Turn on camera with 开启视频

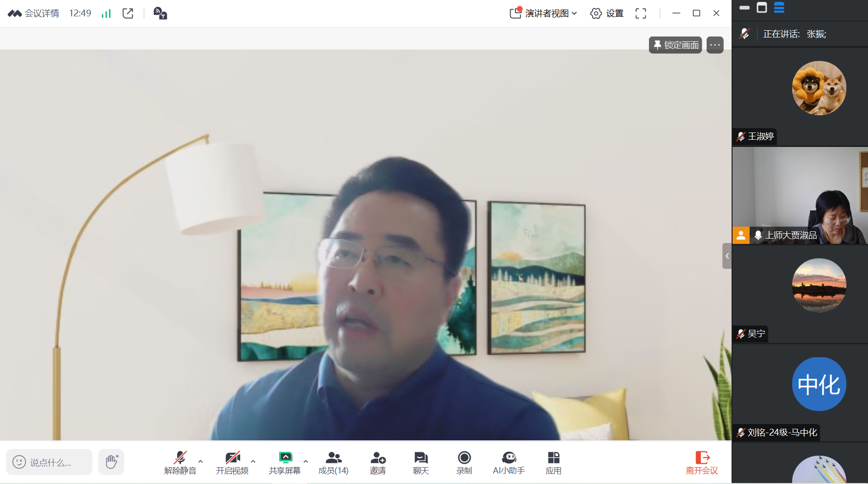[x=232, y=462]
